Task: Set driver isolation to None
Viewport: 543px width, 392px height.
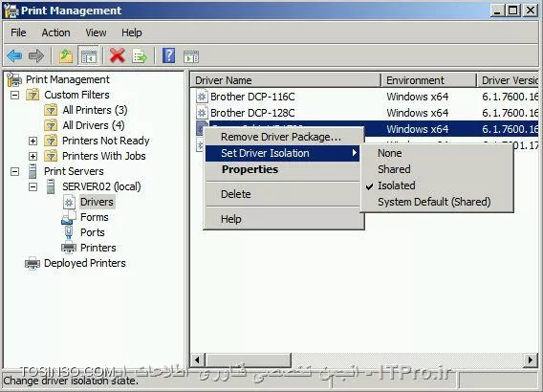Action: [390, 153]
